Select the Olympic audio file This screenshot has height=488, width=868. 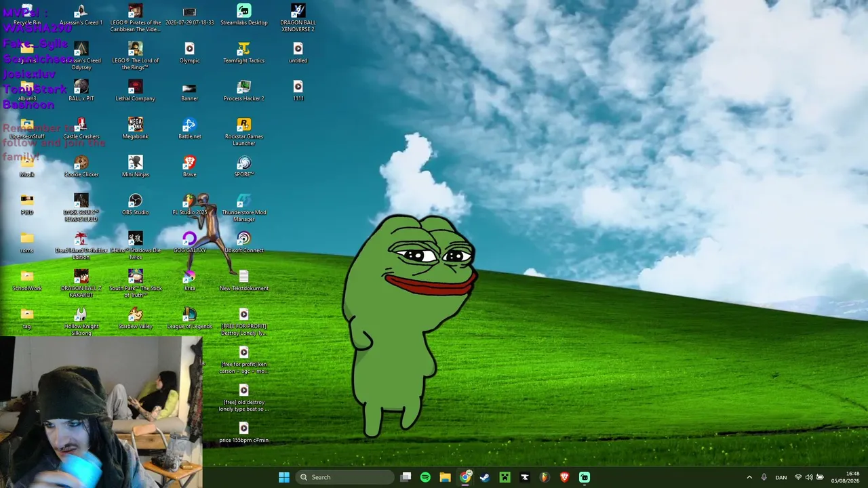189,54
